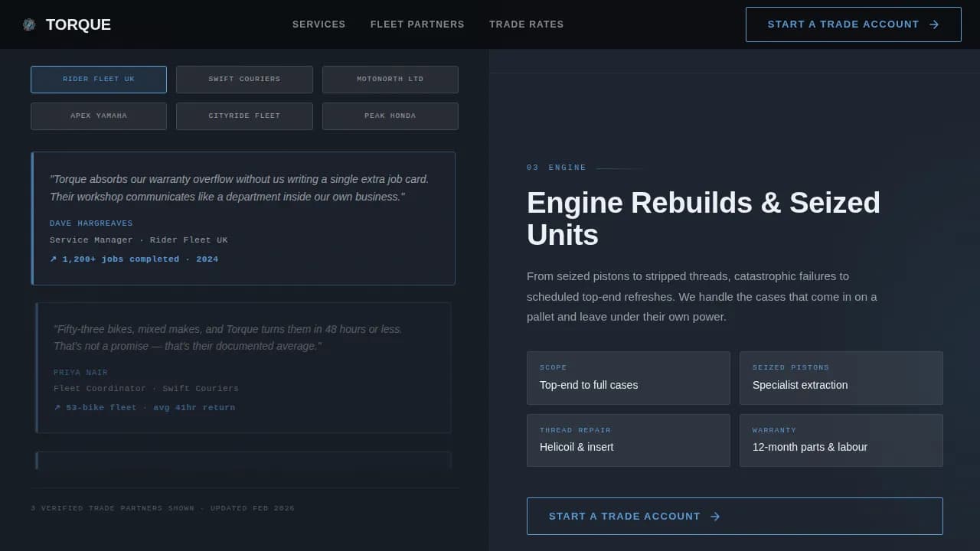980x551 pixels.
Task: Click Dave Hargreaves' testimonial quote
Action: (x=240, y=187)
